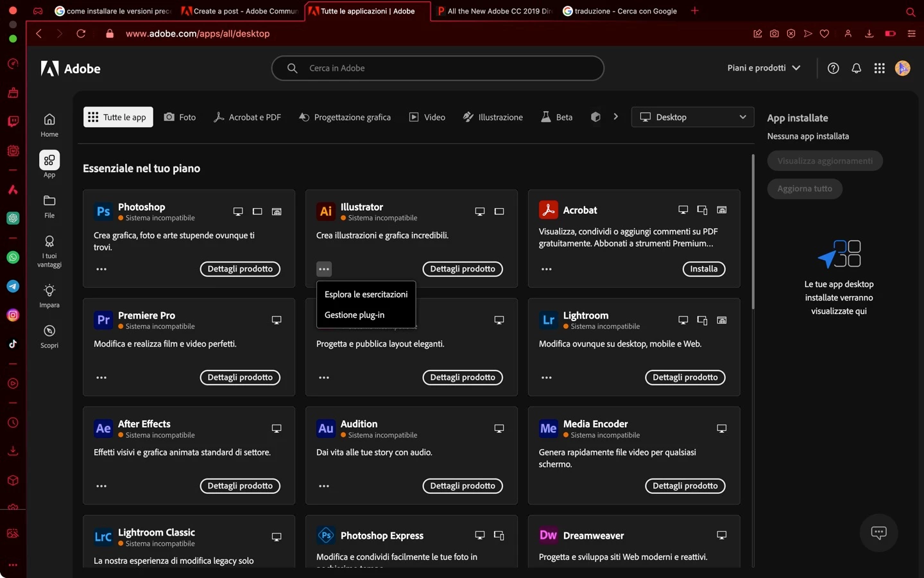This screenshot has width=924, height=578.
Task: Open the chat feedback bubble icon
Action: pos(878,532)
